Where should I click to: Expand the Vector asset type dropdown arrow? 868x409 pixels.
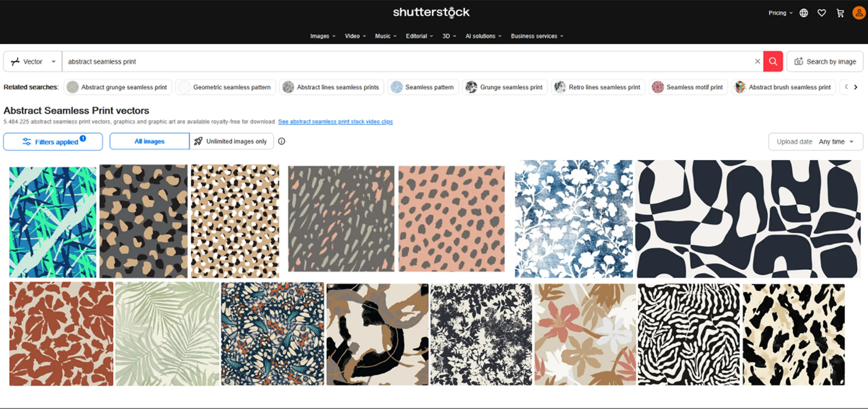53,62
